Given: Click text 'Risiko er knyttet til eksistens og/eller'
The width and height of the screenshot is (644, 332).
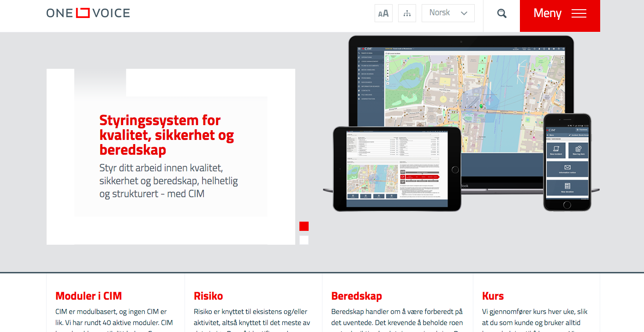Looking at the screenshot, I should (250, 312).
